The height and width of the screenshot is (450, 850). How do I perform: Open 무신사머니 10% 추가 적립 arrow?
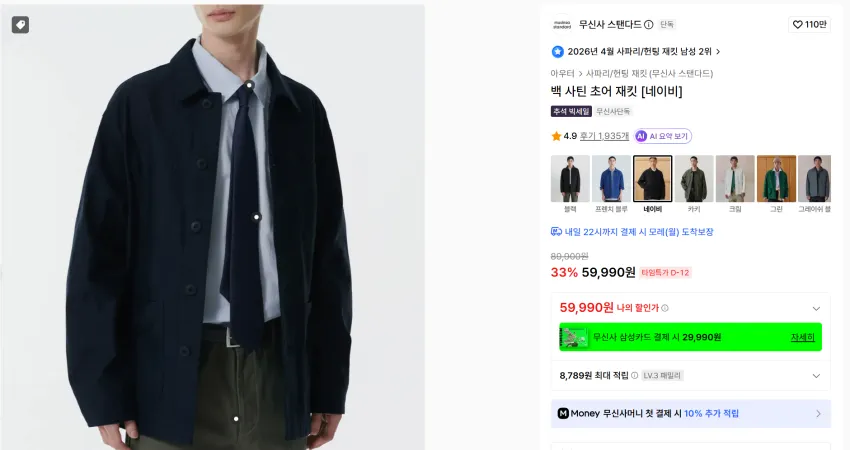818,414
